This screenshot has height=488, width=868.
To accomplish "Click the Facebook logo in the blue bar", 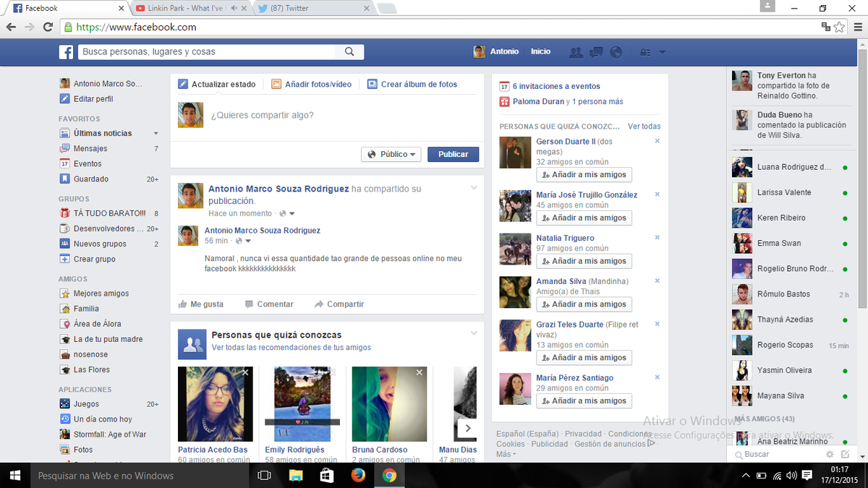I will point(66,52).
